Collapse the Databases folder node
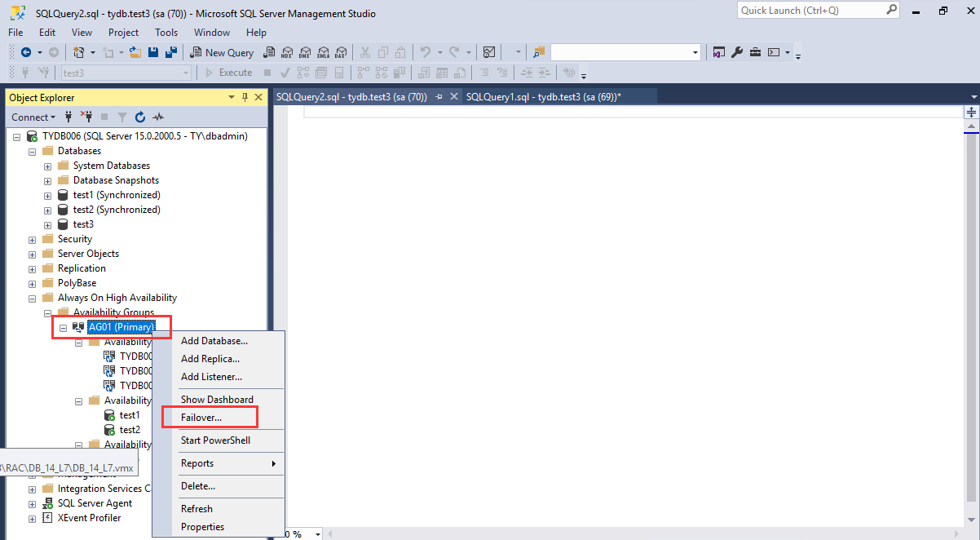 33,151
